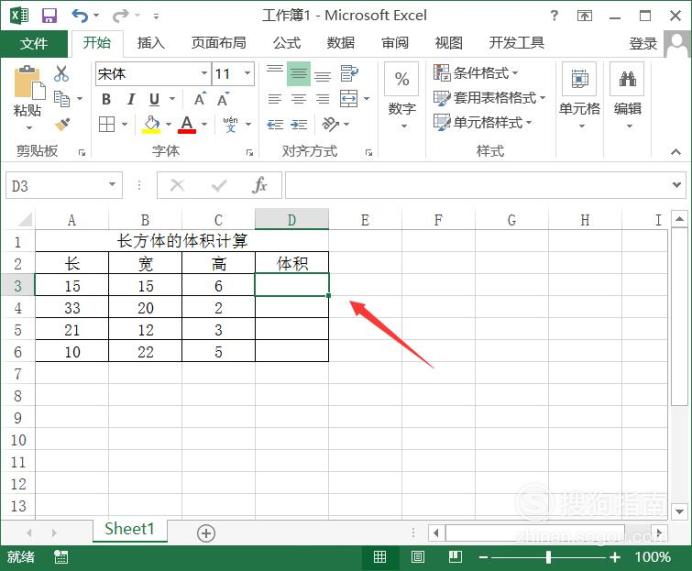Image resolution: width=692 pixels, height=571 pixels.
Task: Switch to Page Layout view
Action: tap(417, 557)
